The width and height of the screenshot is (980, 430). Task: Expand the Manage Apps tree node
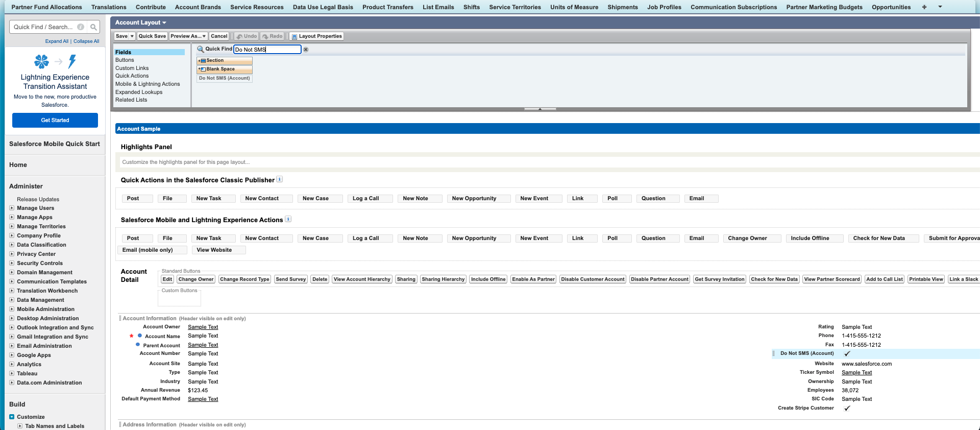pos(12,217)
